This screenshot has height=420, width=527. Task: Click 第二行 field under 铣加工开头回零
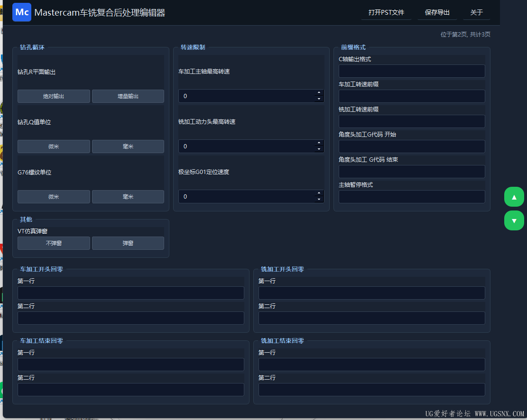coord(372,318)
